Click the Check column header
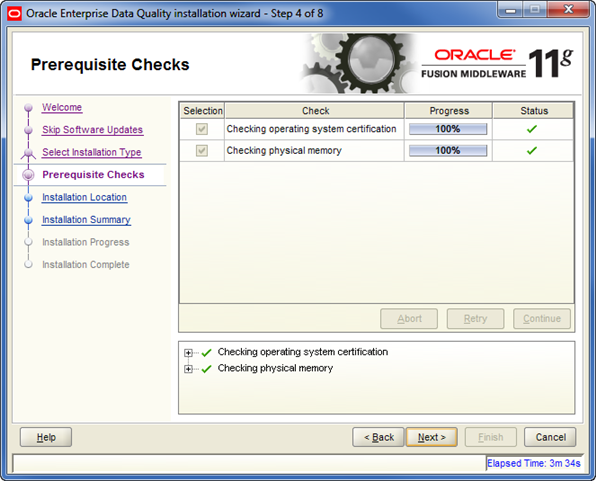Image resolution: width=596 pixels, height=481 pixels. click(x=315, y=111)
